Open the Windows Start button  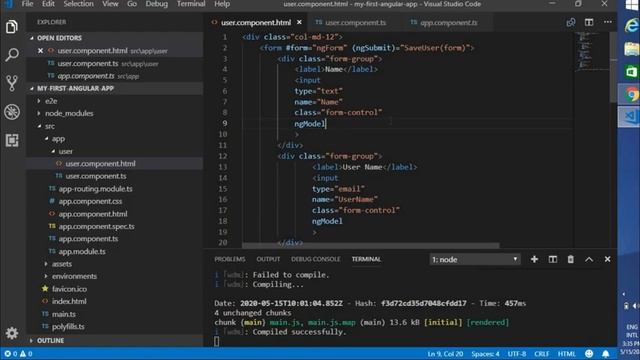(x=632, y=5)
